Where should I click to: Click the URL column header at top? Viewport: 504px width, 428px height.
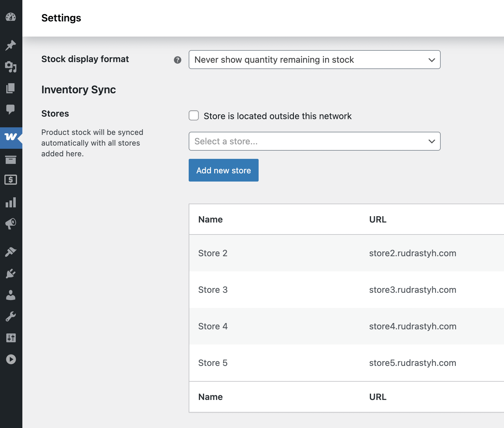click(378, 219)
